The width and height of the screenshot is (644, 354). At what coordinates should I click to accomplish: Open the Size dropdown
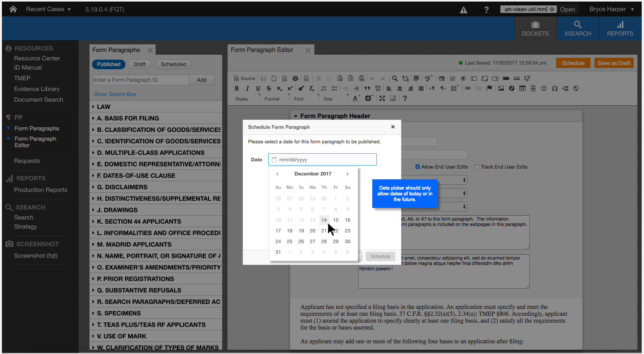coord(335,99)
